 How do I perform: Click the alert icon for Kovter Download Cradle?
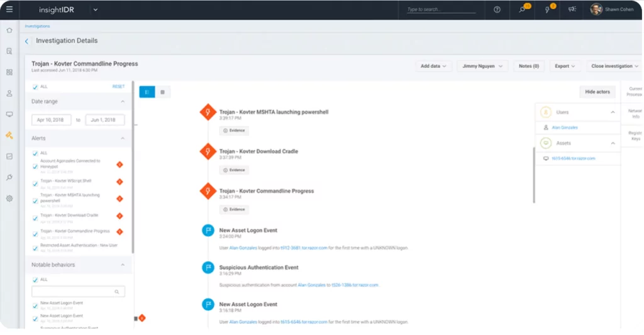[208, 151]
